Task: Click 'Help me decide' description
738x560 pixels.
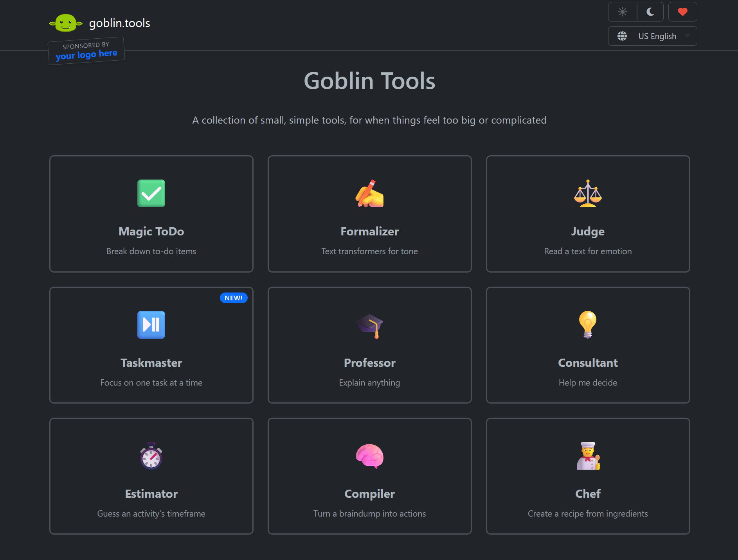Action: (588, 382)
